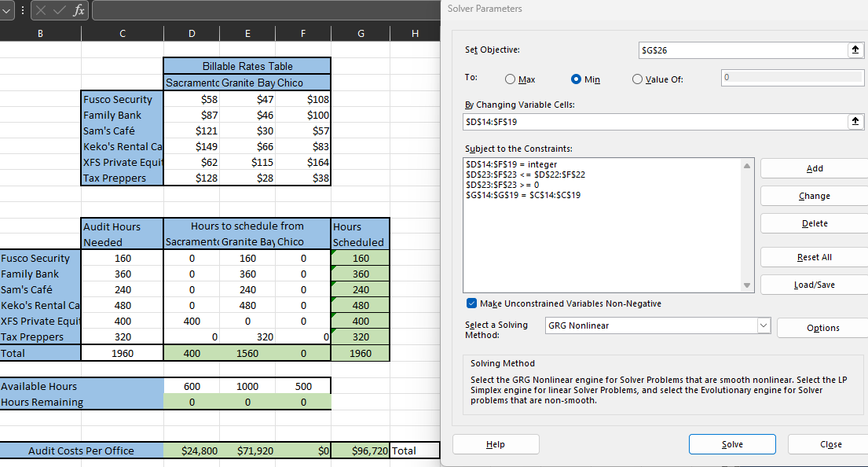Image resolution: width=868 pixels, height=467 pixels.
Task: Select column F header
Action: [x=302, y=33]
